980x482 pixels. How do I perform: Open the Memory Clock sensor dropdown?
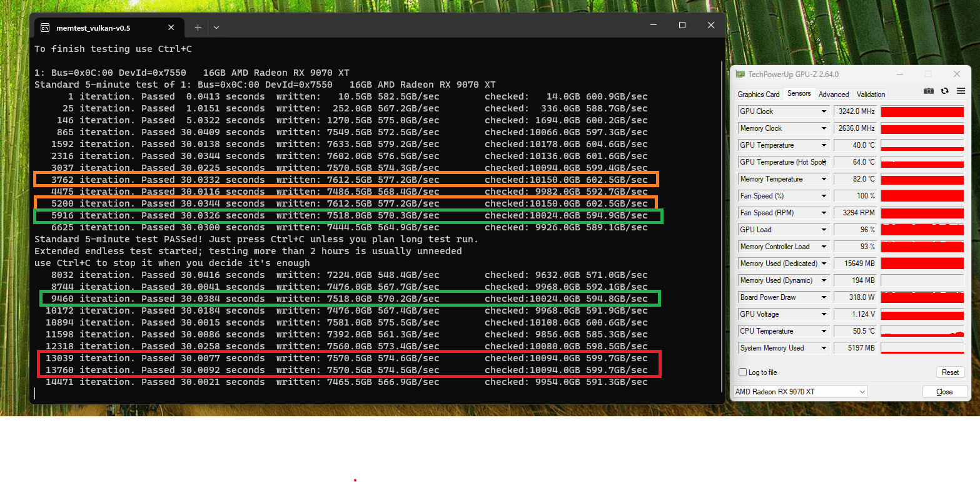click(824, 128)
